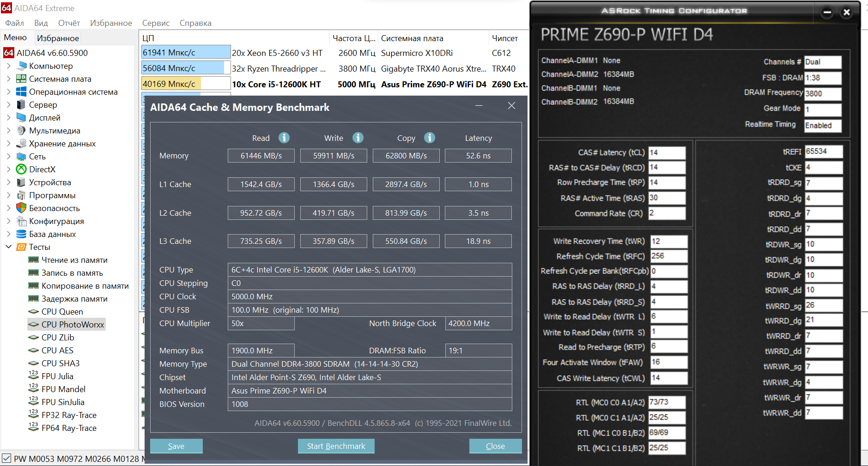The width and height of the screenshot is (868, 466).
Task: Click the База данных database icon
Action: tap(21, 234)
